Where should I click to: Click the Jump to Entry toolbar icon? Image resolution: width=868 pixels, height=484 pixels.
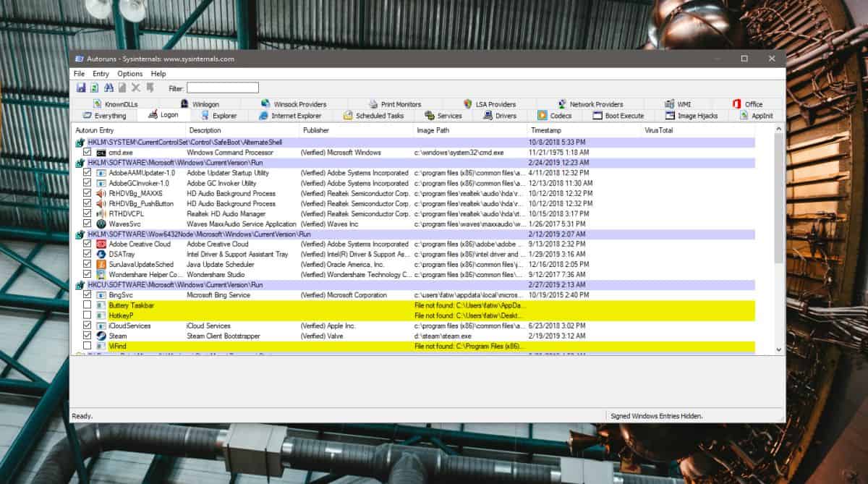(150, 88)
